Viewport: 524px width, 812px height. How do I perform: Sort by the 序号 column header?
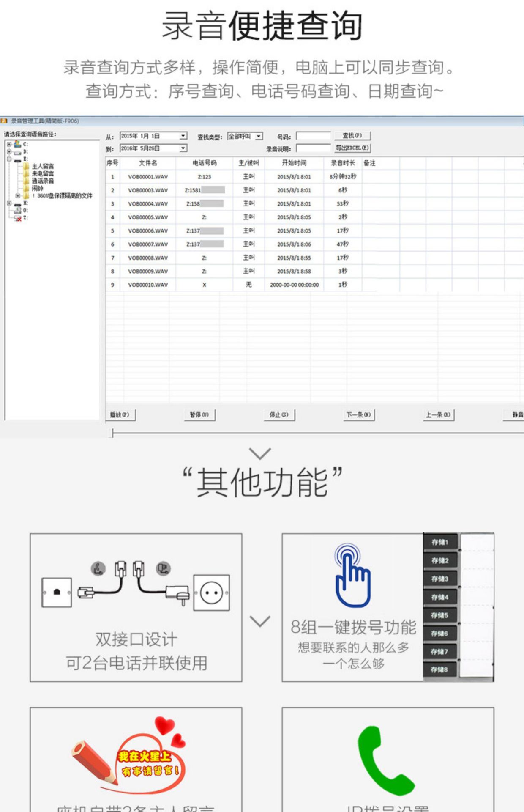112,163
